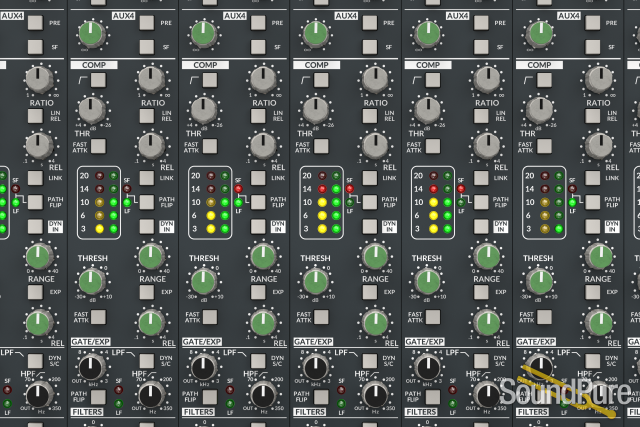
Task: Enable gate FAST ATTK in third full strip
Action: [321, 317]
